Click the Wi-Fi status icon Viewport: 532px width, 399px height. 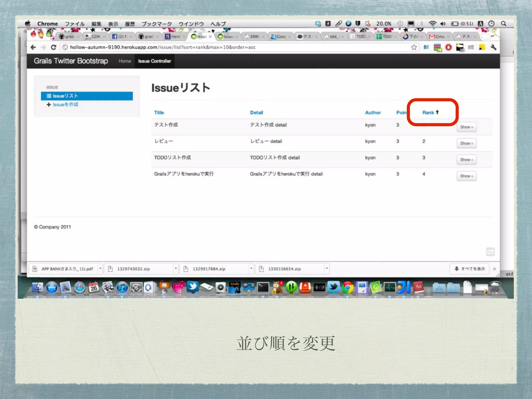coord(432,24)
